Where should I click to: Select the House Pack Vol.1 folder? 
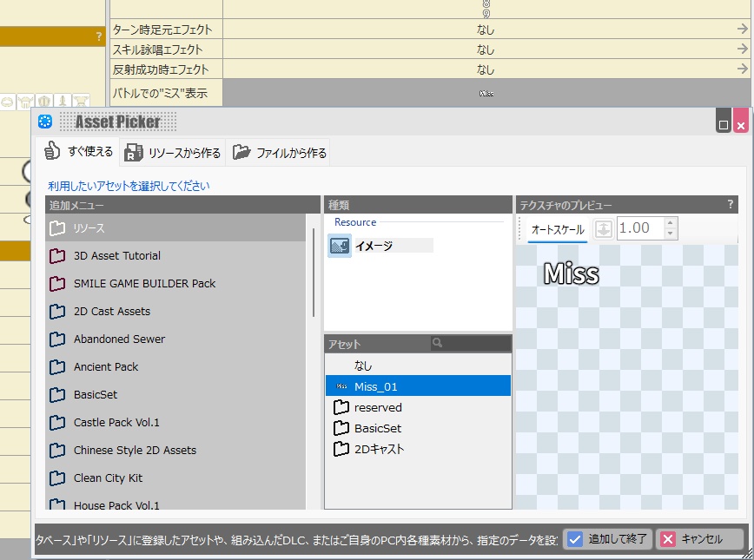[x=175, y=503]
